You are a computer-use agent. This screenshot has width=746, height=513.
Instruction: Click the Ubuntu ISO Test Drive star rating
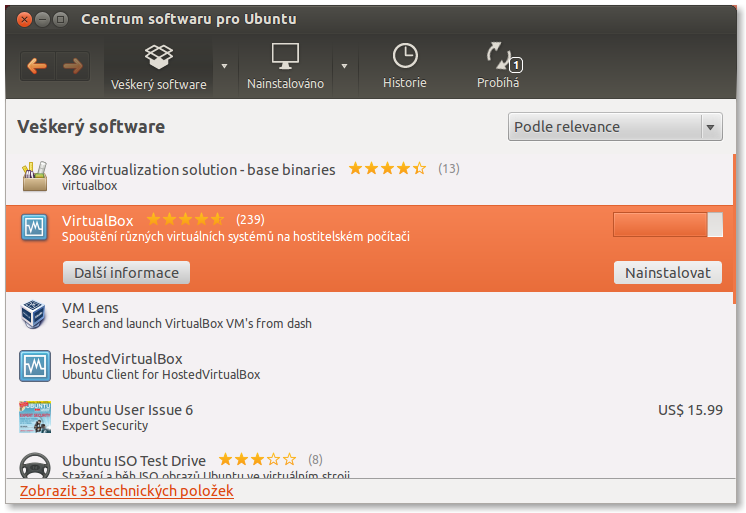pos(257,460)
